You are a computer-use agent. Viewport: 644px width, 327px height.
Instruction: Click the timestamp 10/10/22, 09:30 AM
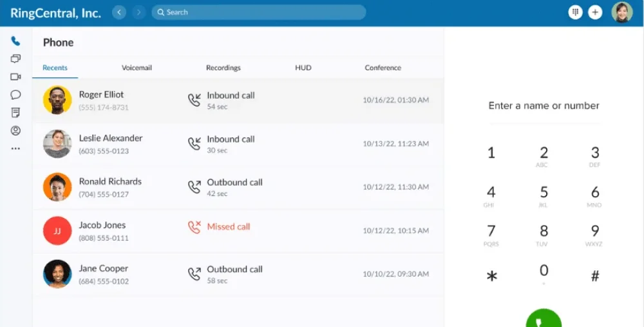click(395, 274)
